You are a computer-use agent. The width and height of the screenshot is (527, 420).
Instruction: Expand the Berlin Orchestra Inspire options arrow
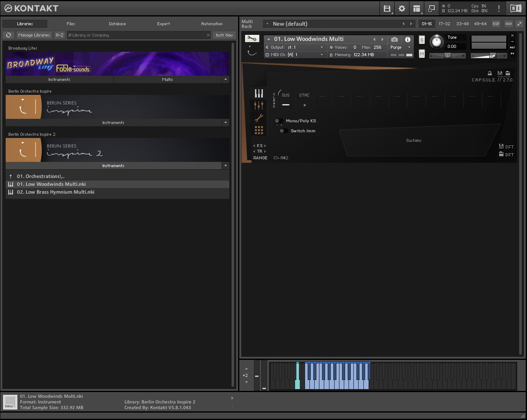pos(225,123)
